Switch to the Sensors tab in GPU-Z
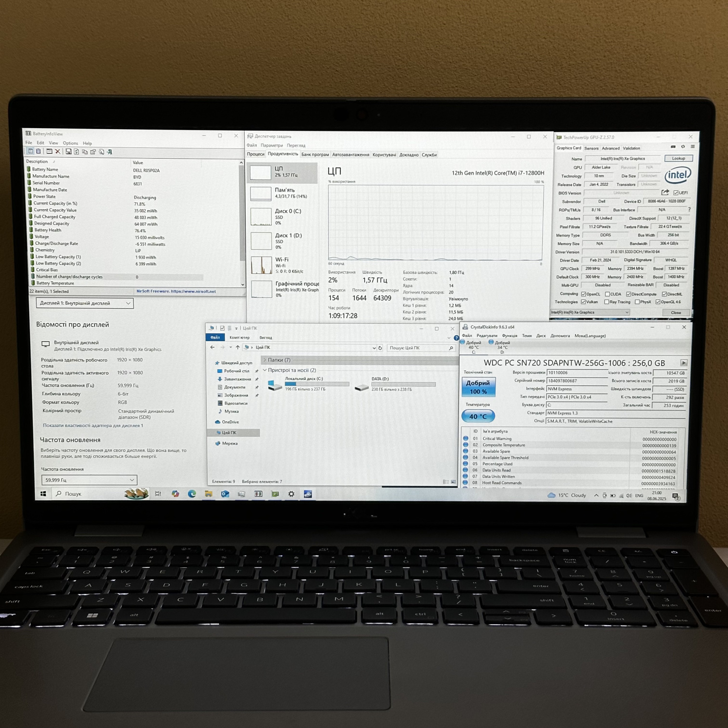 click(x=591, y=149)
